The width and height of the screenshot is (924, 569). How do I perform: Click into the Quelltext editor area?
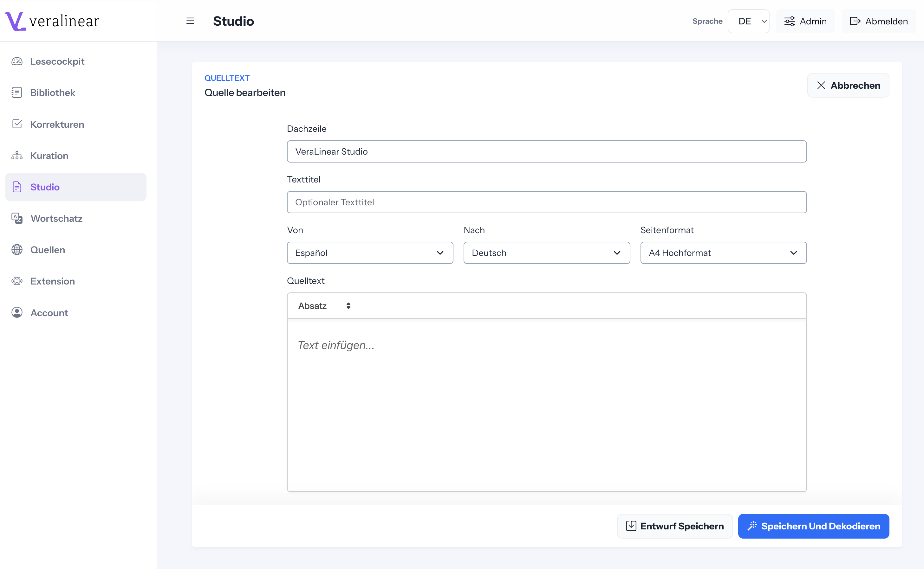(546, 405)
